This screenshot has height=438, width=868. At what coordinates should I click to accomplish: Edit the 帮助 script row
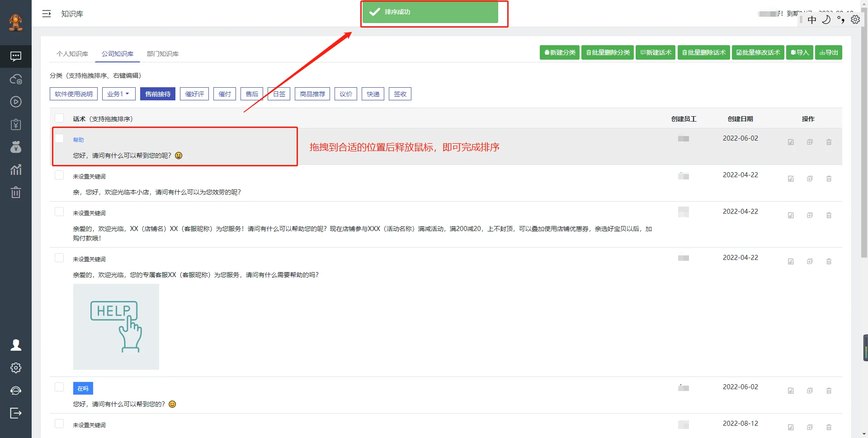791,142
